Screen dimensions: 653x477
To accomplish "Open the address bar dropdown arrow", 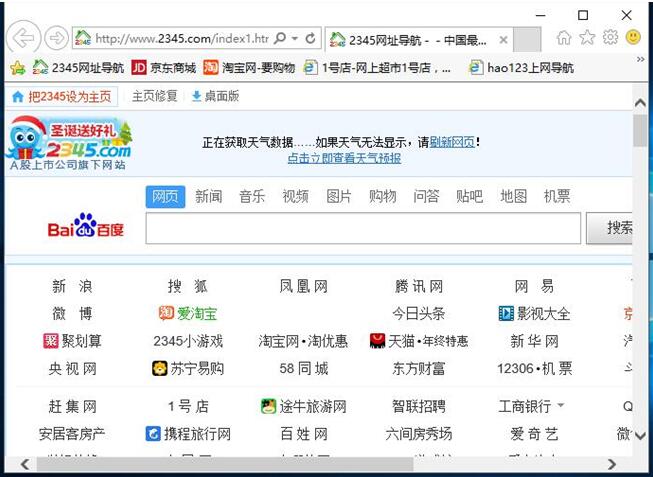I will point(295,39).
